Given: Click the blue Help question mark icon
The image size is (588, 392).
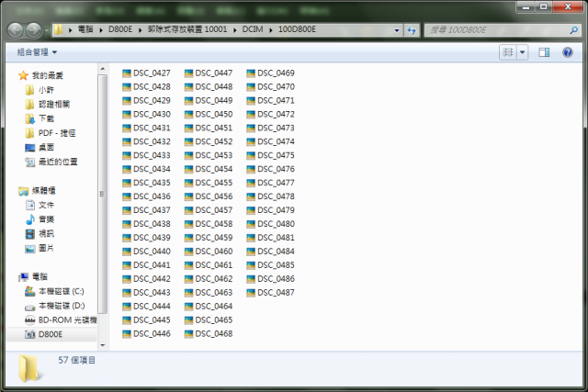Looking at the screenshot, I should pyautogui.click(x=568, y=52).
